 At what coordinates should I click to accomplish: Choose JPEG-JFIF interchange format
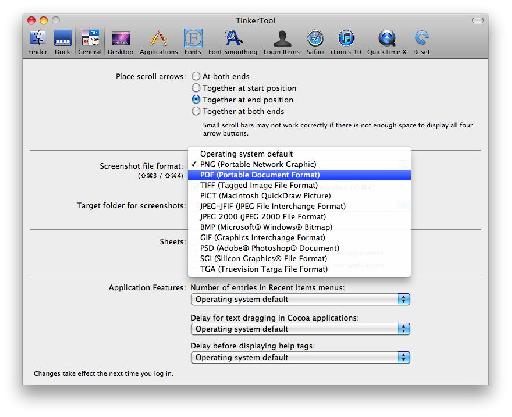click(x=299, y=206)
